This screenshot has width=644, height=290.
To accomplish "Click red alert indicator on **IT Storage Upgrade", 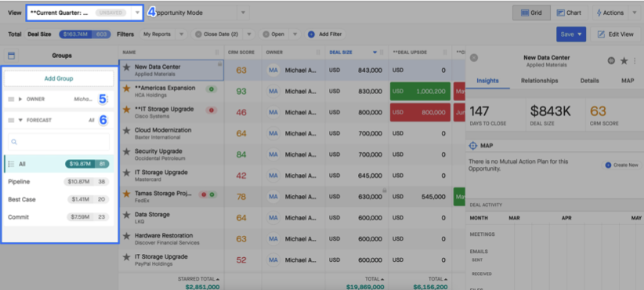I will point(212,110).
